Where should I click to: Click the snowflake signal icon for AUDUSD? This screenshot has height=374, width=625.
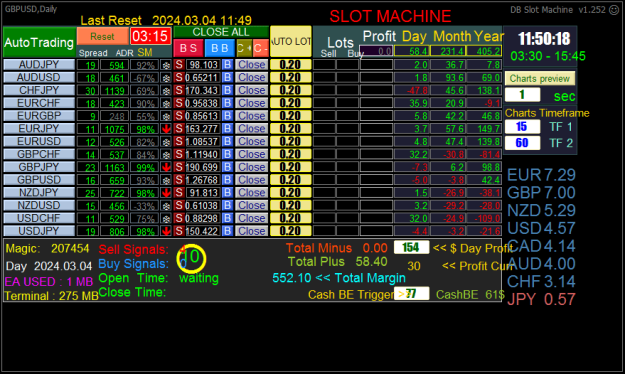tap(166, 77)
